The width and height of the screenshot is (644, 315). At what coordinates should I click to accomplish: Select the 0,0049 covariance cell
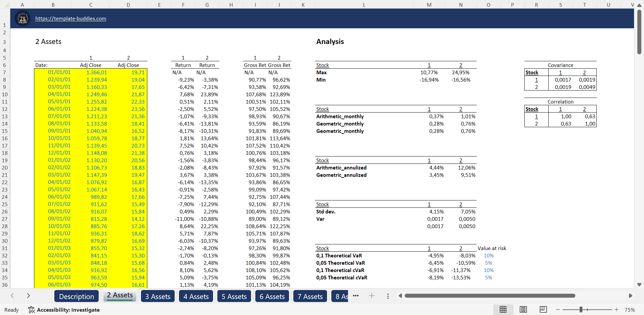[587, 87]
